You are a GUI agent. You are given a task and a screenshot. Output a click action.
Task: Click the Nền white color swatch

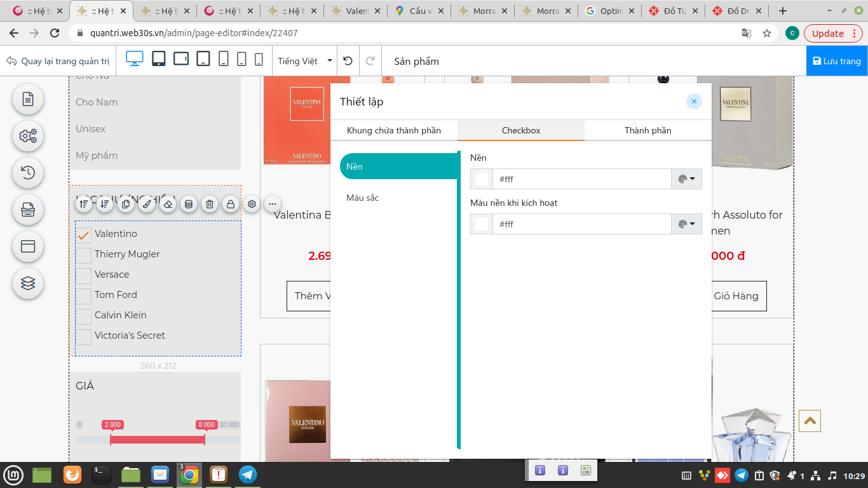tap(482, 179)
